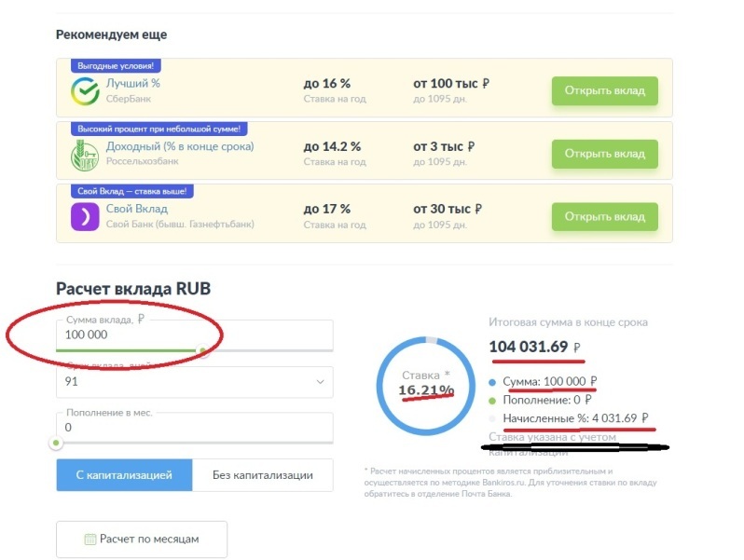Select the Без капитализации option
This screenshot has height=560, width=744.
262,474
